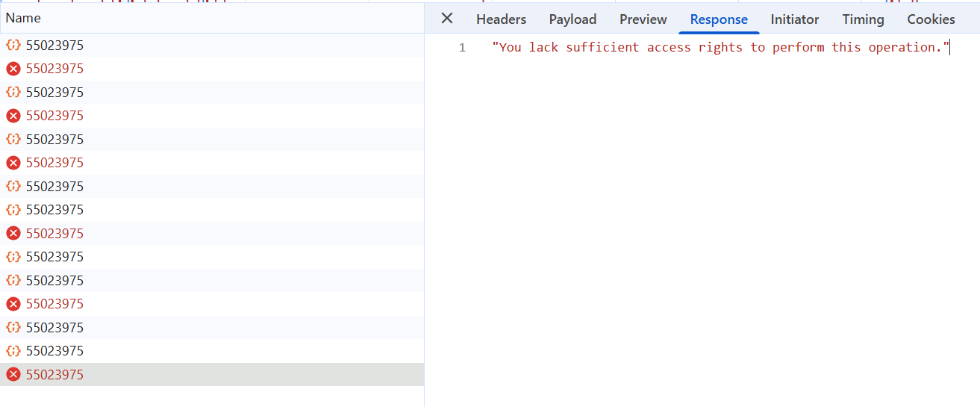The height and width of the screenshot is (407, 980).
Task: Select the topmost failed 55023975 request name
Action: [x=54, y=69]
